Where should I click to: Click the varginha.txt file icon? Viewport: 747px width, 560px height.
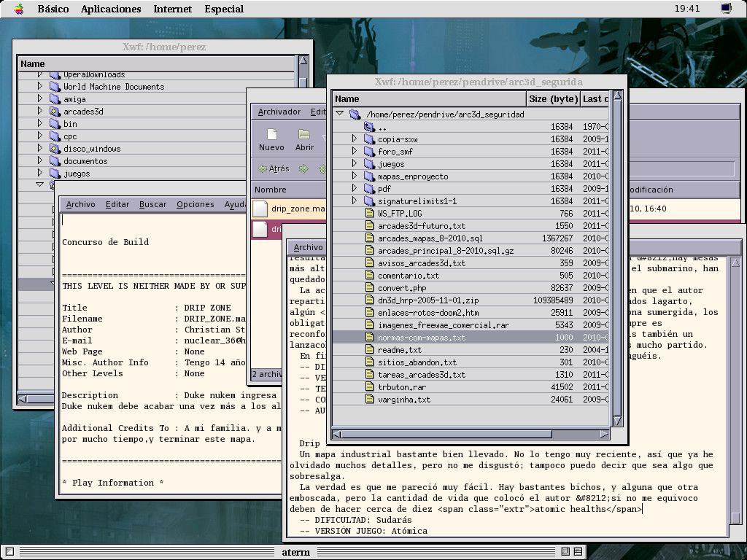(370, 399)
